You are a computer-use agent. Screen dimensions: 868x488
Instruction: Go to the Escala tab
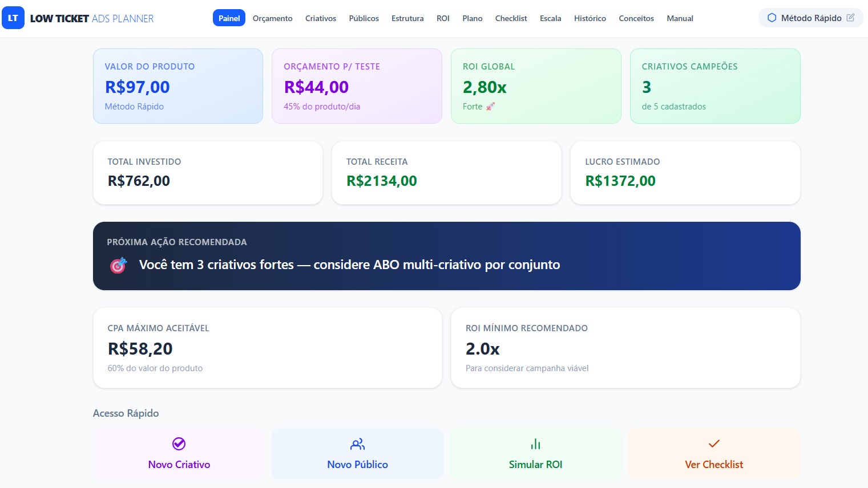pos(551,18)
